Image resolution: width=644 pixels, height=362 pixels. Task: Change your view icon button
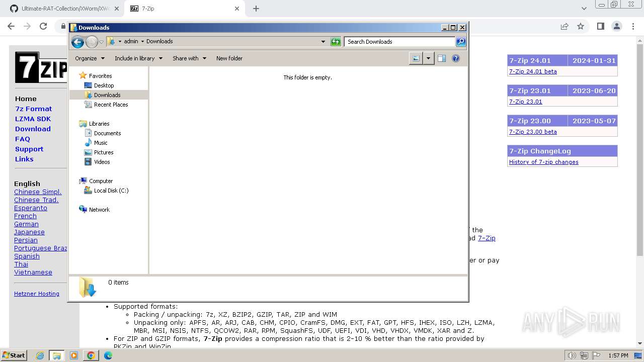(416, 58)
